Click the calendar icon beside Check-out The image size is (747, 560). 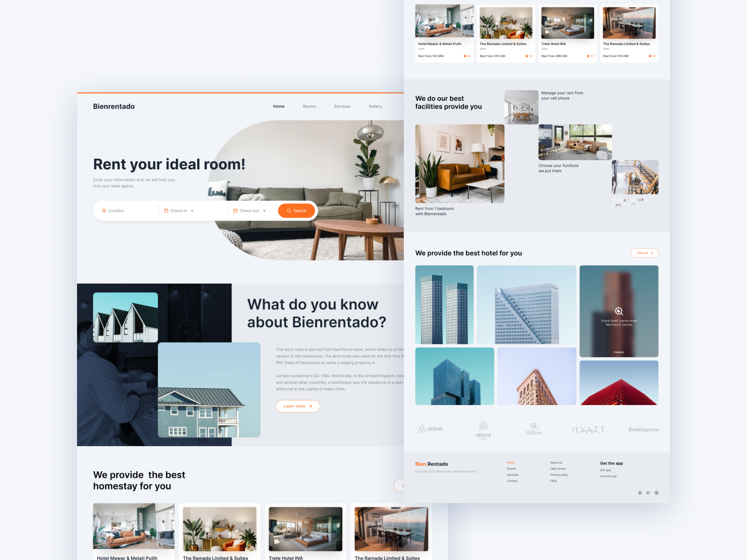tap(235, 211)
